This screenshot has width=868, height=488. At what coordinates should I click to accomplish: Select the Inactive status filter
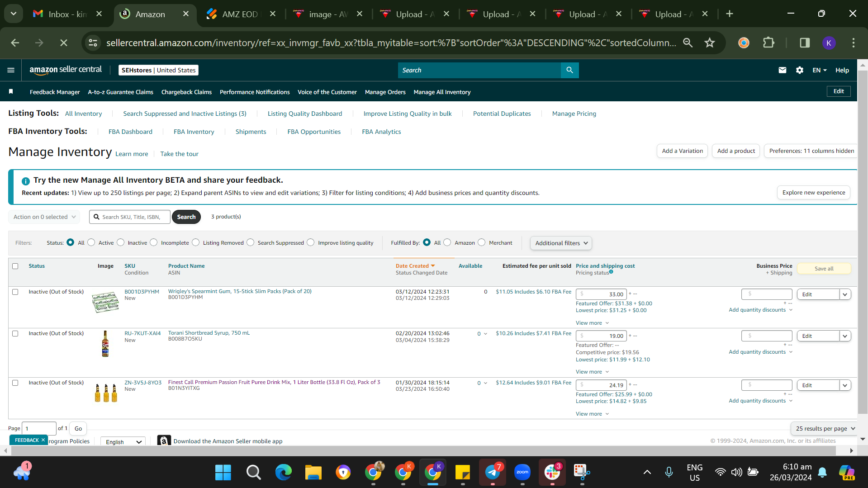click(x=121, y=242)
